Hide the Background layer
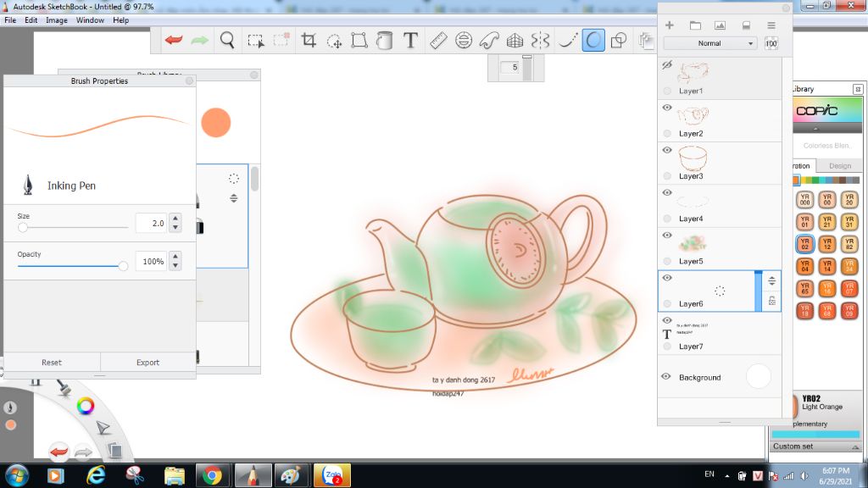The height and width of the screenshot is (488, 868). pyautogui.click(x=666, y=377)
